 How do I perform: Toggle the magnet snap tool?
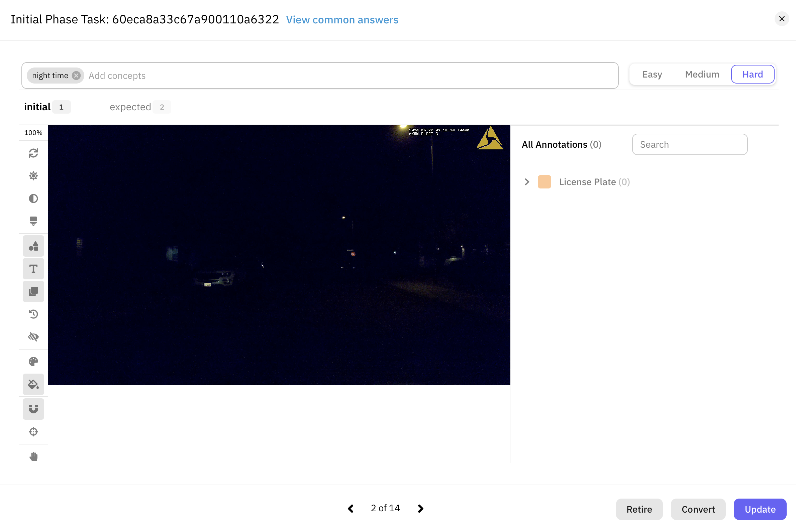click(x=33, y=409)
